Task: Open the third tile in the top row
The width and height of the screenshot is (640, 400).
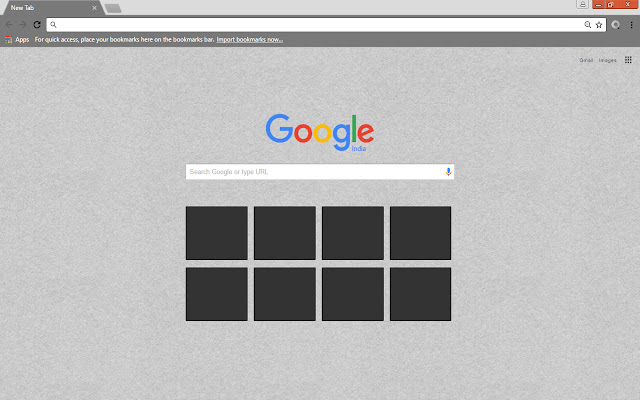Action: pyautogui.click(x=353, y=233)
